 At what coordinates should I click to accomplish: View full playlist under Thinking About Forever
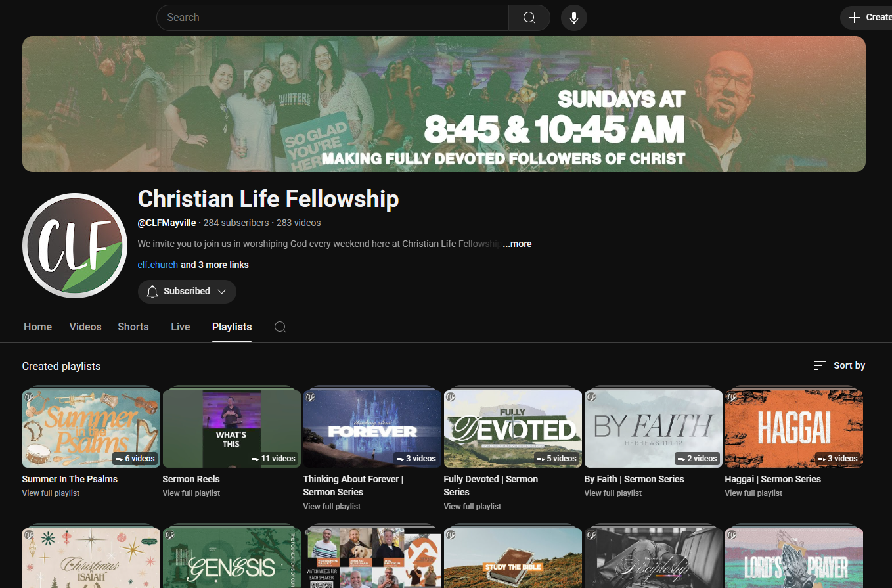click(x=332, y=507)
